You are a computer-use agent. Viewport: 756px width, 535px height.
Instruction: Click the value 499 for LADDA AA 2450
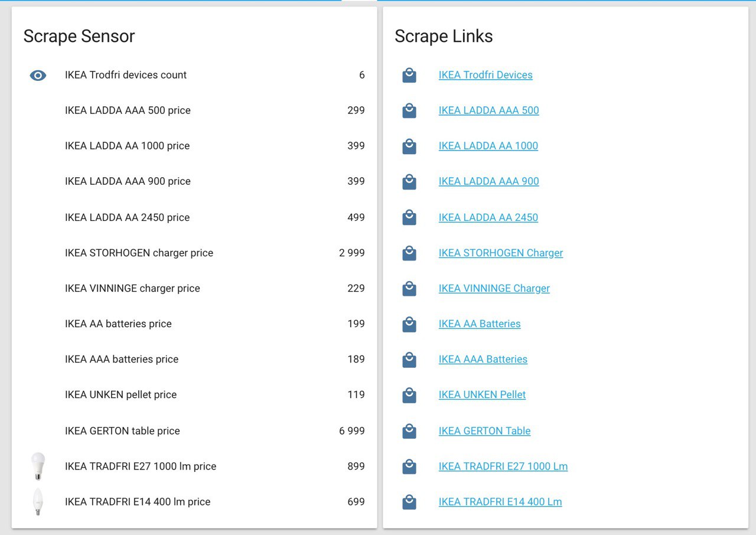coord(356,217)
